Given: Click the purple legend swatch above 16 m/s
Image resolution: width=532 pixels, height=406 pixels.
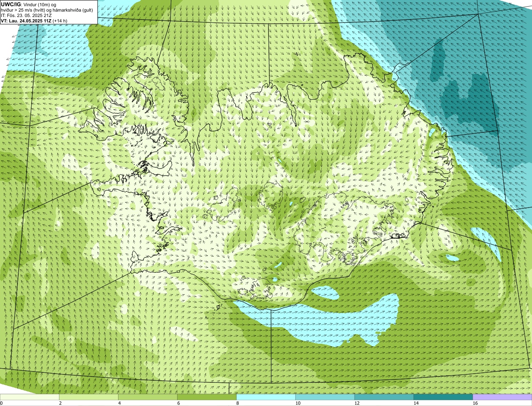Looking at the screenshot, I should 502,397.
